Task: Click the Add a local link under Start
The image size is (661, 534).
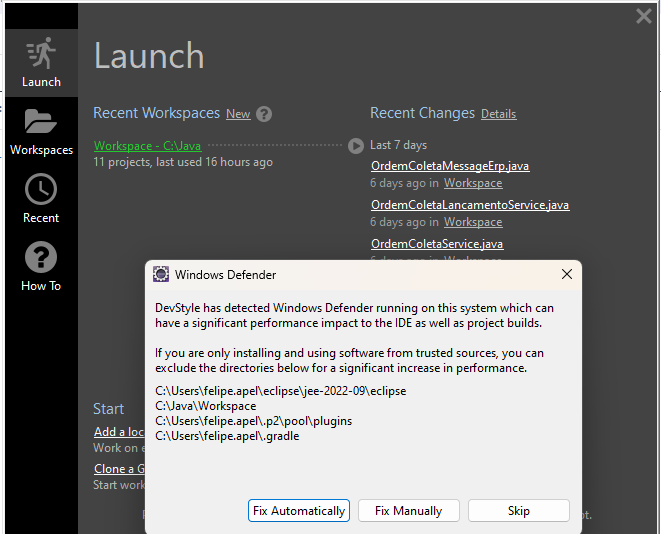Action: click(x=119, y=432)
